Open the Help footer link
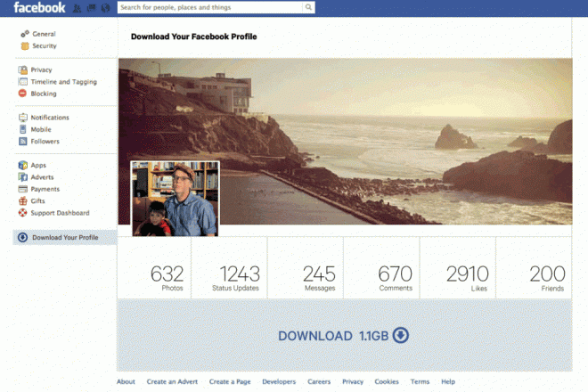Viewport: 588px width, 392px height. tap(448, 381)
